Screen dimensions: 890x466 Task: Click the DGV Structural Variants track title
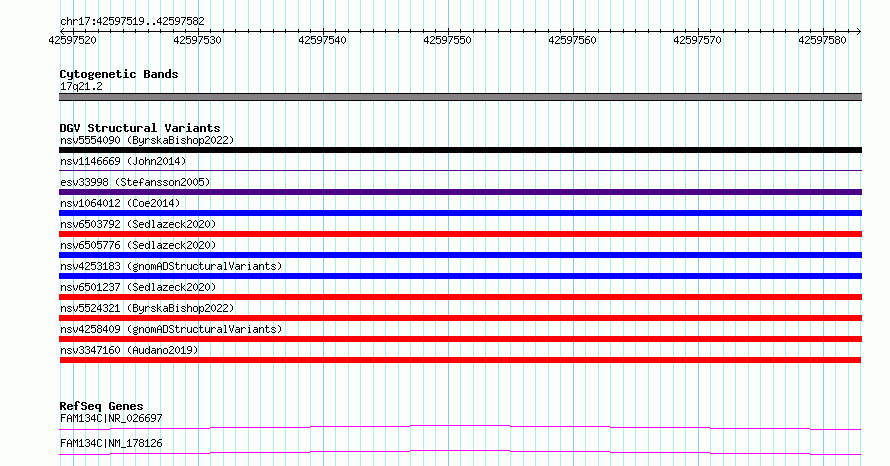[x=140, y=128]
